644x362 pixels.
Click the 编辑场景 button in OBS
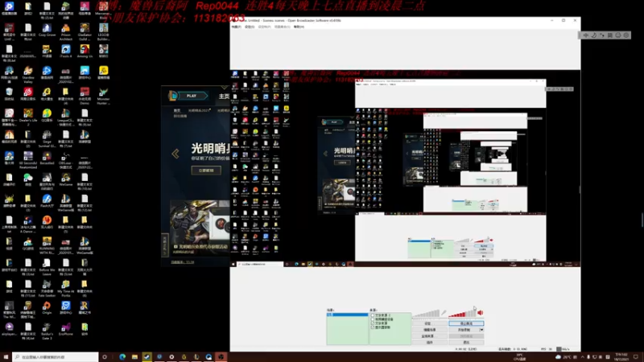point(430,330)
